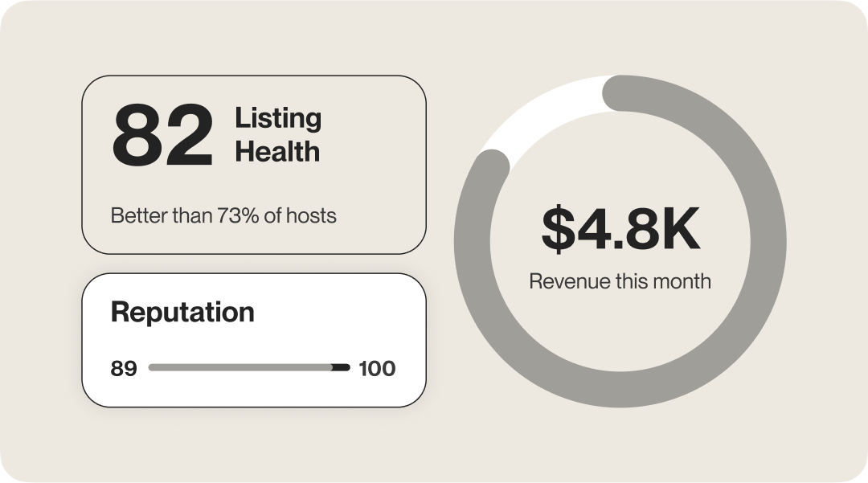Open the Reputation card

tap(254, 340)
